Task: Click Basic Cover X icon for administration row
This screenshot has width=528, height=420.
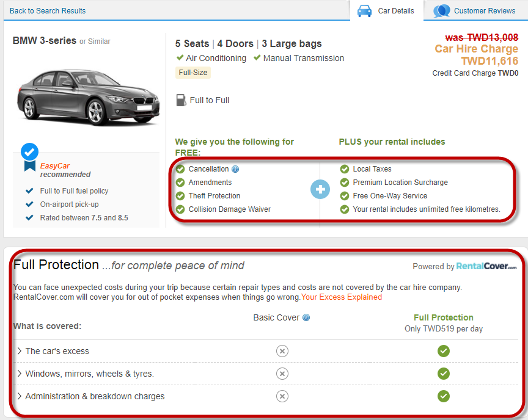Action: 282,396
